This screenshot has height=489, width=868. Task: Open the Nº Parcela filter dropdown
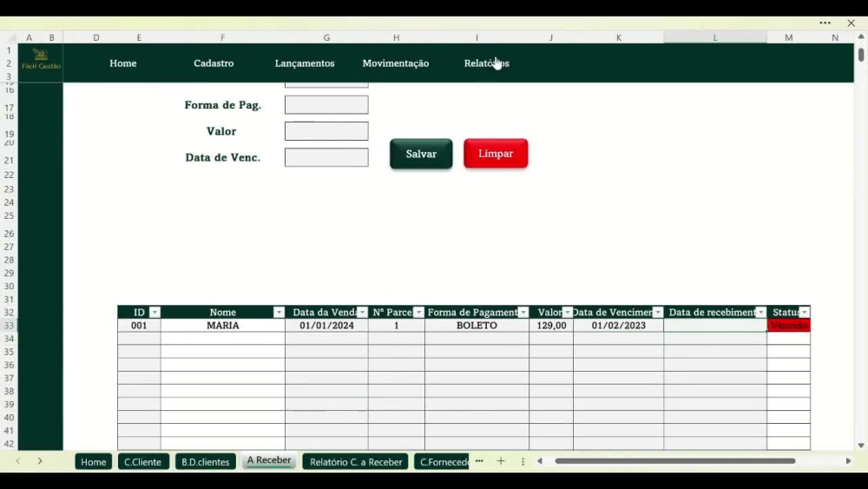click(x=418, y=313)
